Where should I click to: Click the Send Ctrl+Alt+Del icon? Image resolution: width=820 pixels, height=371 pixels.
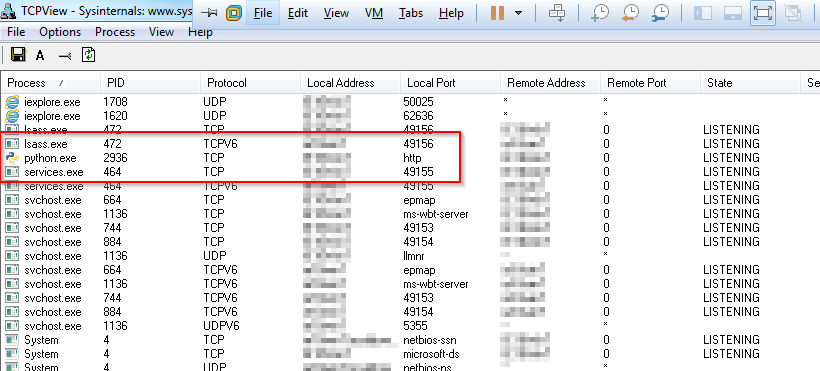coord(557,13)
